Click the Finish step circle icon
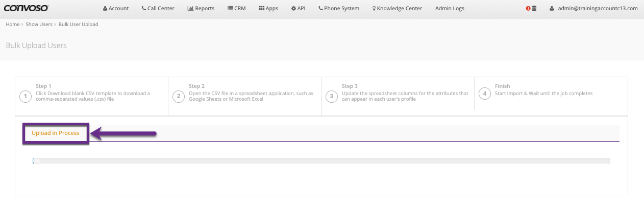Viewport: 644px width, 206px height. click(x=485, y=94)
